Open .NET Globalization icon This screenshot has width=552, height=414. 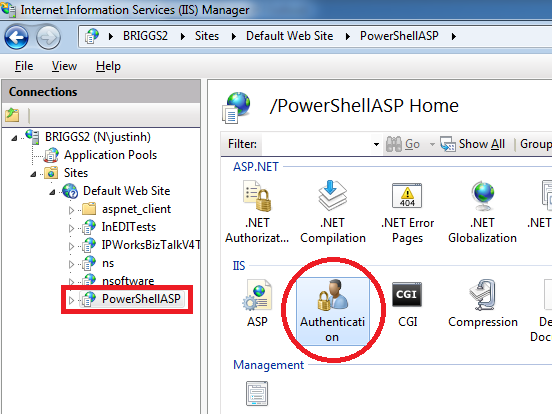click(482, 212)
